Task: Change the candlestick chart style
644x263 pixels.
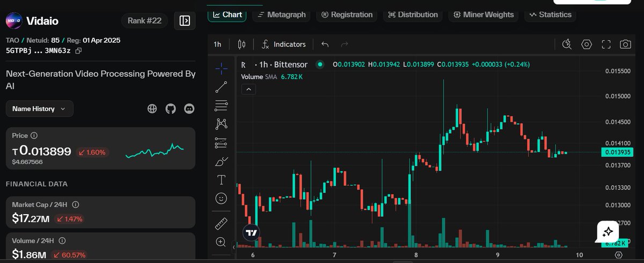Action: 241,44
